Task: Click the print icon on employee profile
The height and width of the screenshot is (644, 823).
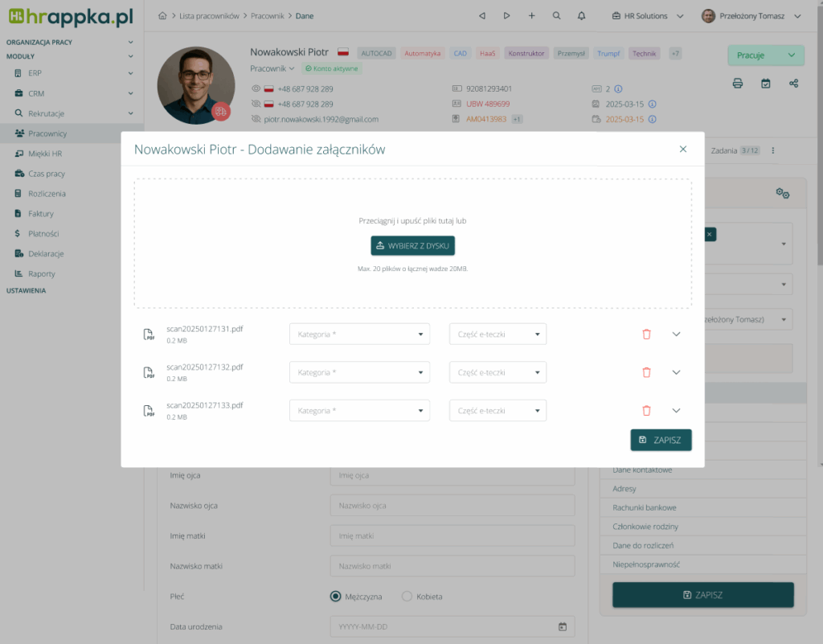Action: [x=738, y=83]
